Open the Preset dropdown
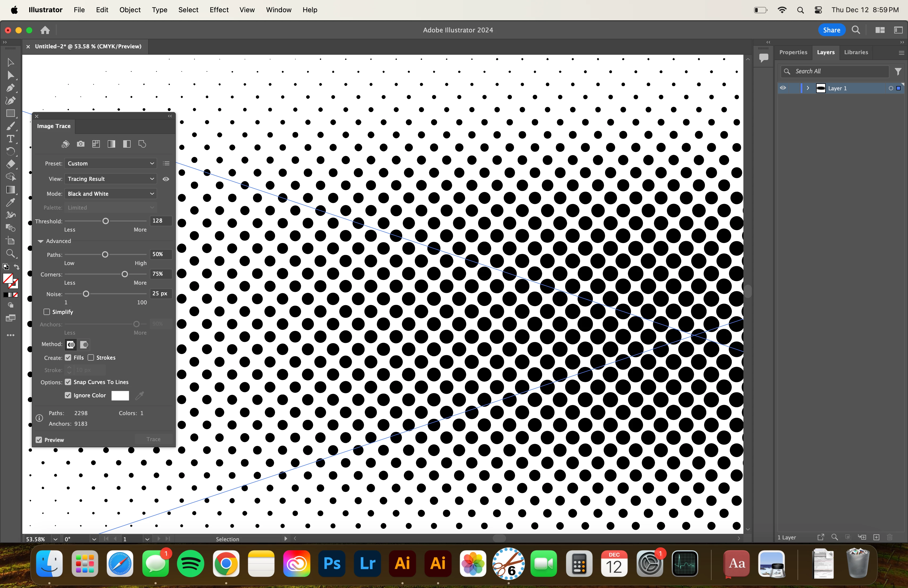Screen dimensions: 908x588 tap(110, 163)
